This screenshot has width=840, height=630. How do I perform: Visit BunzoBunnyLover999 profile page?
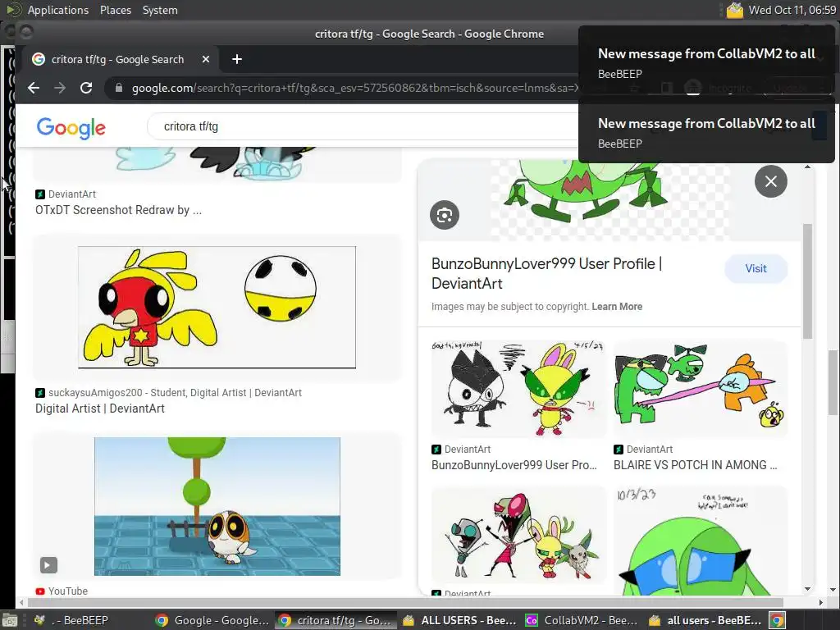coord(756,268)
